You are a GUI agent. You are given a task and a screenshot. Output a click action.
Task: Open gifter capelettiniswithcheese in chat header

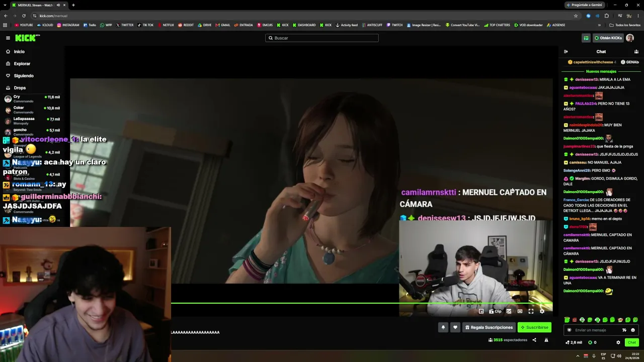[x=592, y=62]
